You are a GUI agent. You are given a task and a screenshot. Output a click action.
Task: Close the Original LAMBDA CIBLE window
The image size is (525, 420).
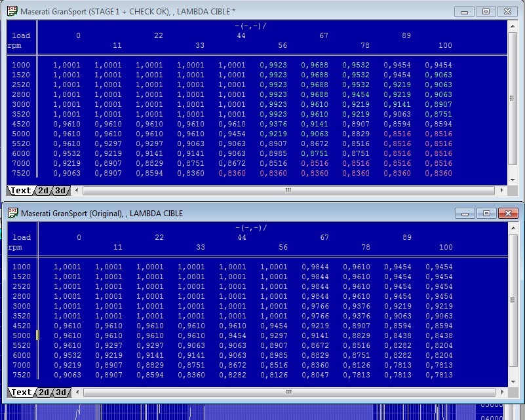point(508,213)
